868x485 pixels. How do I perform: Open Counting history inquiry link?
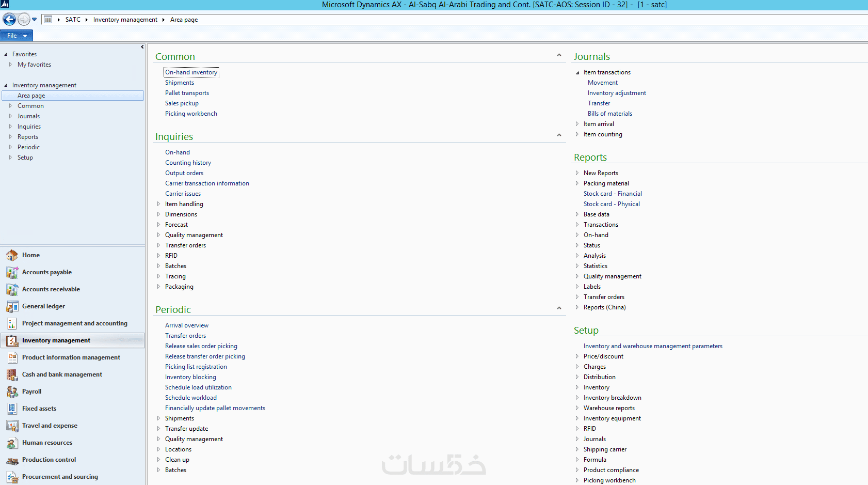click(188, 163)
